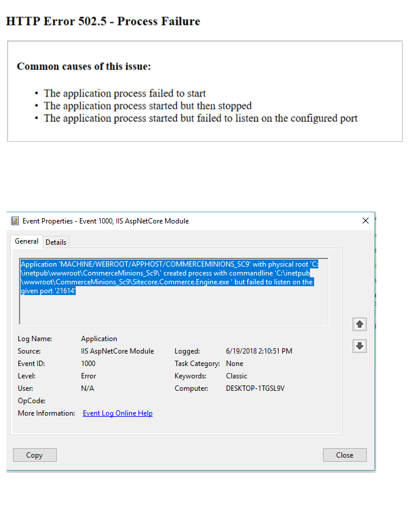Click the Log Name value Application
This screenshot has width=420, height=512.
coord(99,339)
